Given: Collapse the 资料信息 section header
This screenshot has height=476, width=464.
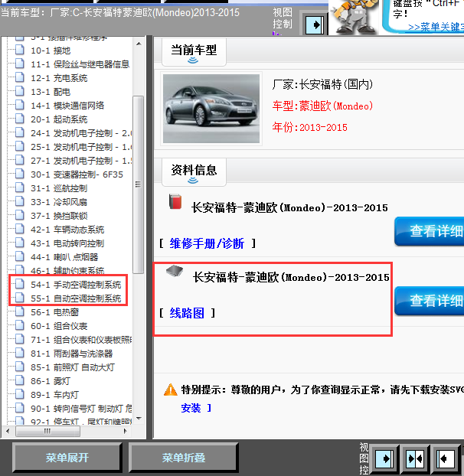Looking at the screenshot, I should pos(194,172).
